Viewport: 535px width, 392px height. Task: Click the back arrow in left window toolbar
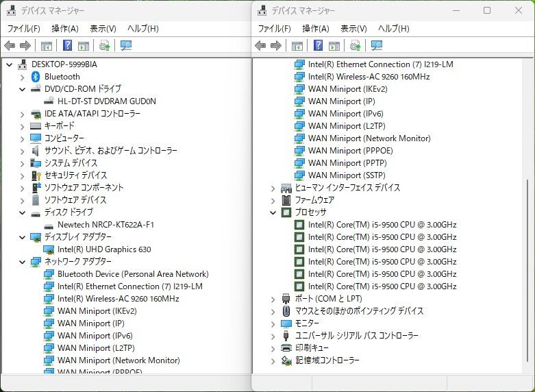coord(10,46)
